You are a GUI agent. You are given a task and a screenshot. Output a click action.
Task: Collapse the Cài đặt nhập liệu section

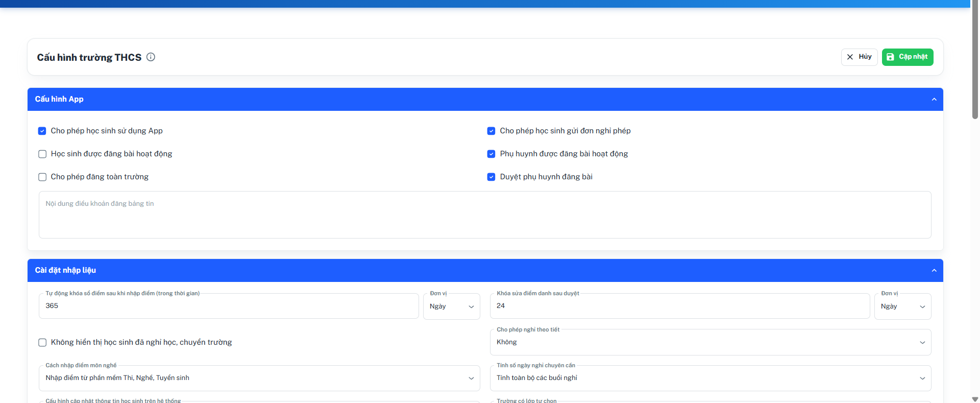pos(934,271)
